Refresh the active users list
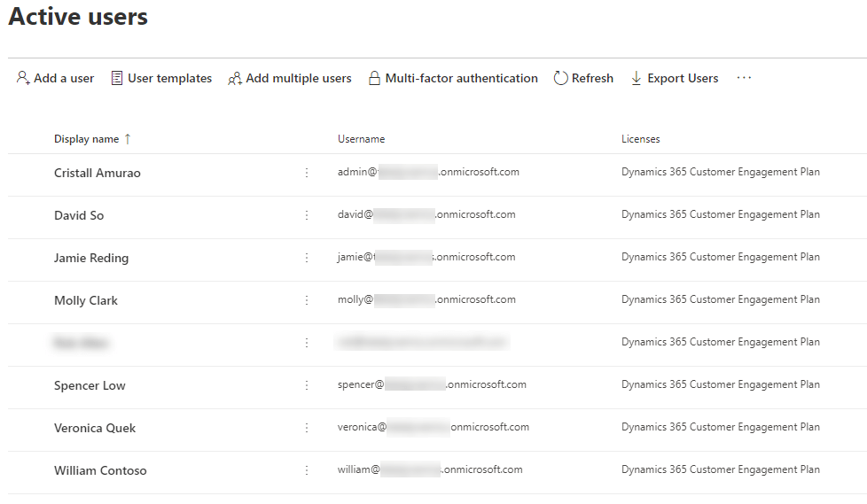Screen dimensions: 867x504 pyautogui.click(x=583, y=78)
